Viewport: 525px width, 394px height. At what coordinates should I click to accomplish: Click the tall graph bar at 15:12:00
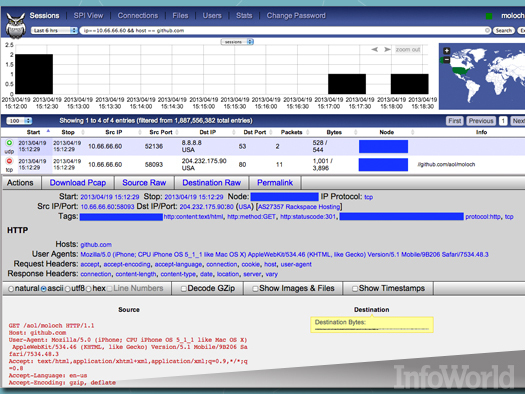point(34,74)
